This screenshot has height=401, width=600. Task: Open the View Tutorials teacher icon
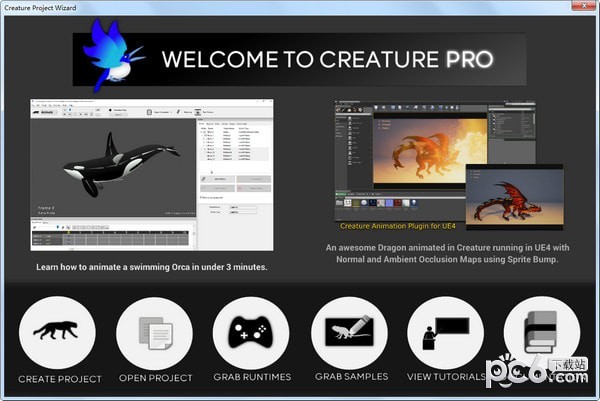445,333
